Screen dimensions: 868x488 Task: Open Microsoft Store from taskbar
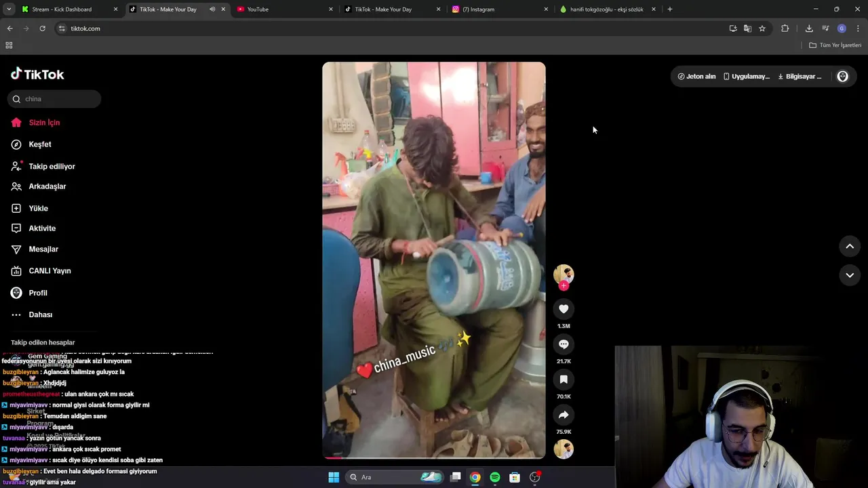pos(515,477)
